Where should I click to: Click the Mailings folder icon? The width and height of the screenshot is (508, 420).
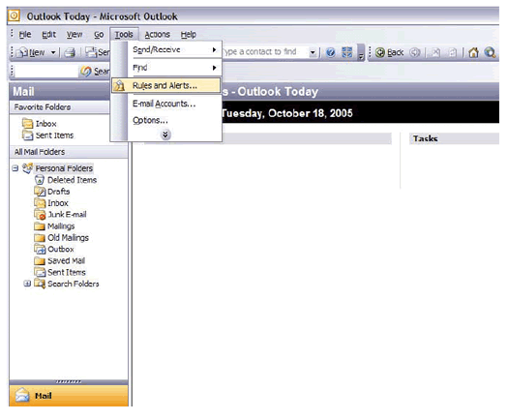[x=40, y=226]
